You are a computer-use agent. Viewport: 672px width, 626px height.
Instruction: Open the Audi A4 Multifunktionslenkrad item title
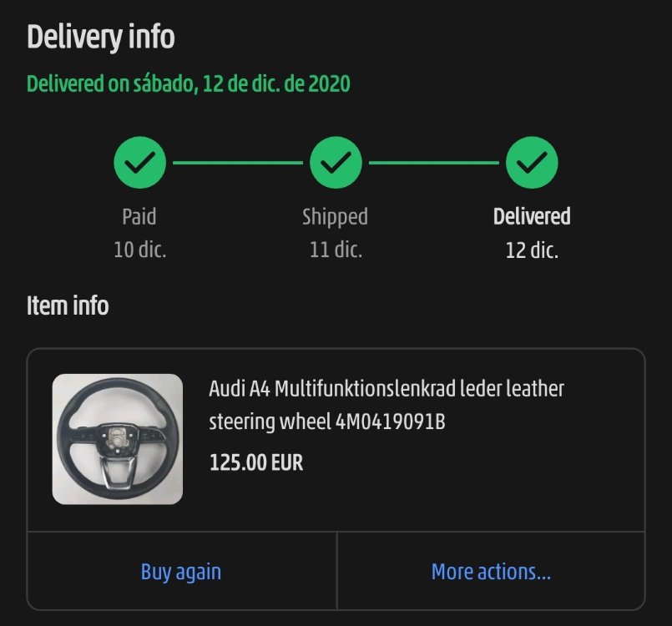tap(387, 405)
